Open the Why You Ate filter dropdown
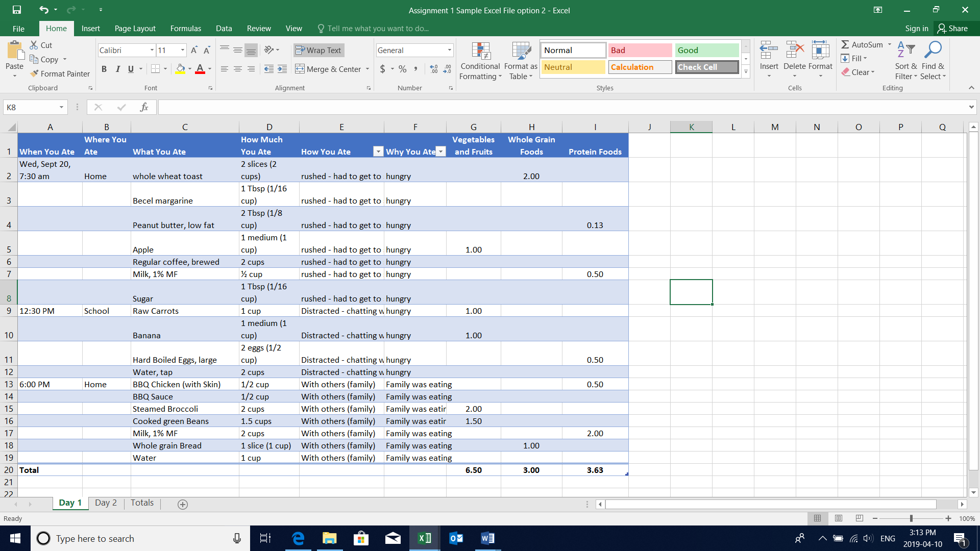 tap(441, 152)
